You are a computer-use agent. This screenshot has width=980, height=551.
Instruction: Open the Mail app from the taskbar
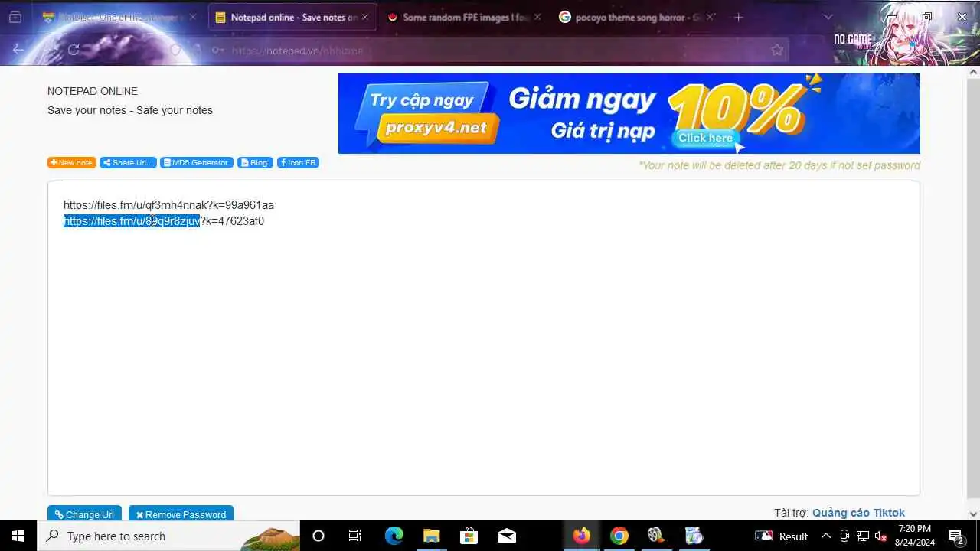pyautogui.click(x=507, y=536)
